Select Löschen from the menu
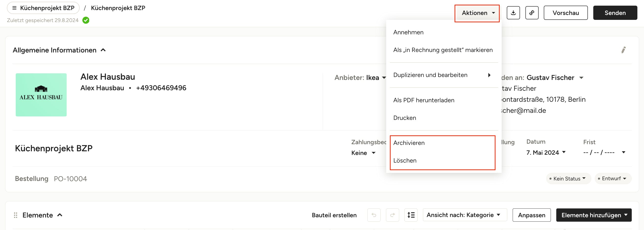 tap(444, 160)
